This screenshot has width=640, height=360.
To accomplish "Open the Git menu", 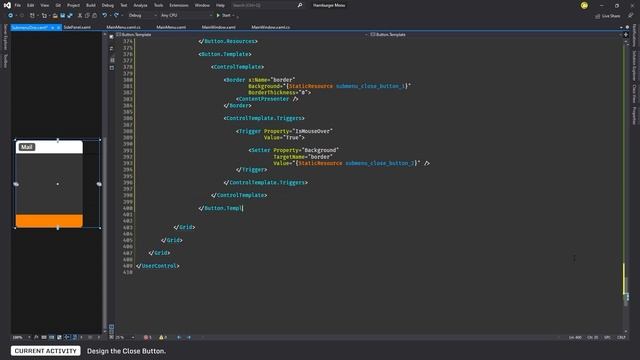I will tap(58, 5).
